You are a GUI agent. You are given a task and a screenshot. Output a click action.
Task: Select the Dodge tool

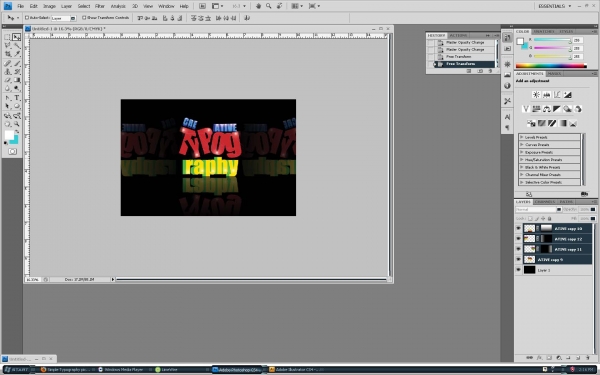16,89
